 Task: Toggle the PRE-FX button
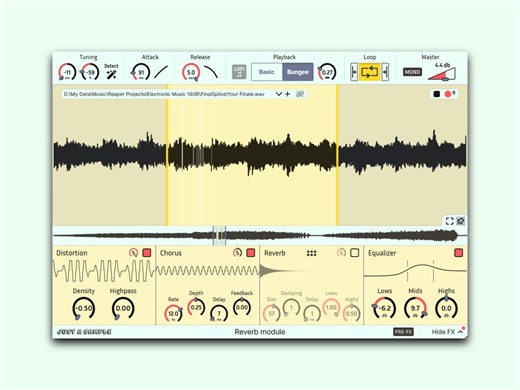coord(403,332)
